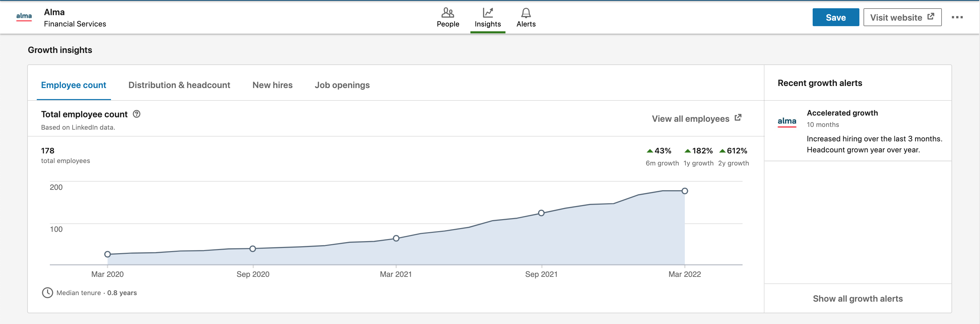This screenshot has height=324, width=980.
Task: Switch to the Distribution & headcount tab
Action: pyautogui.click(x=179, y=85)
